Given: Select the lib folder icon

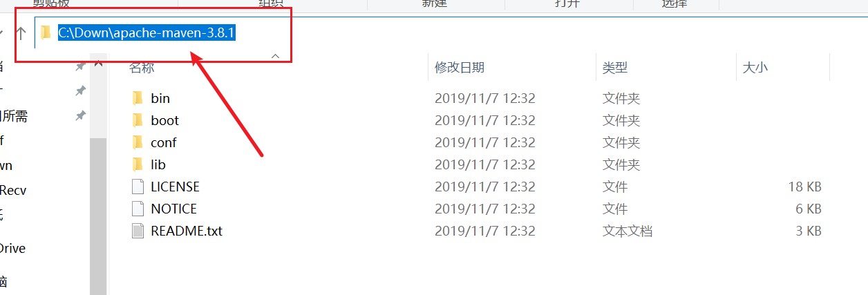Looking at the screenshot, I should coord(138,164).
